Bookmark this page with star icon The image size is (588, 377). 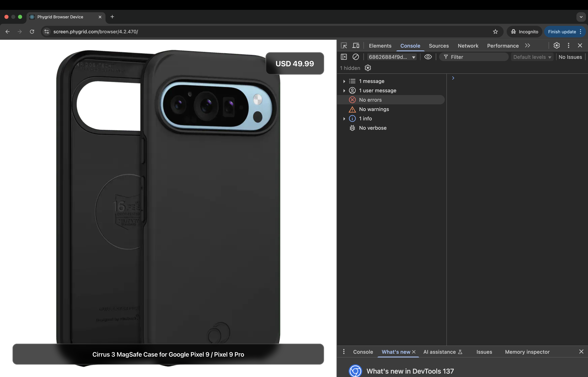[495, 32]
